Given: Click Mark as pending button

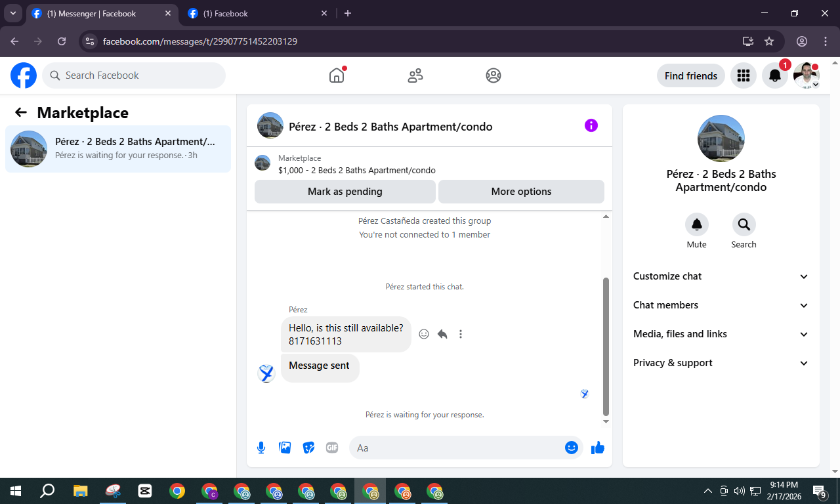Looking at the screenshot, I should [x=345, y=192].
